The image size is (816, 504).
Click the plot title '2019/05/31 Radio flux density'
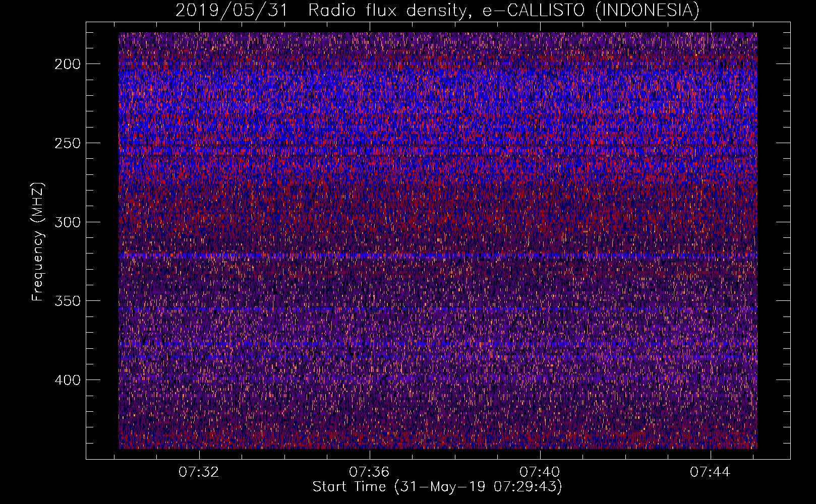coord(321,10)
